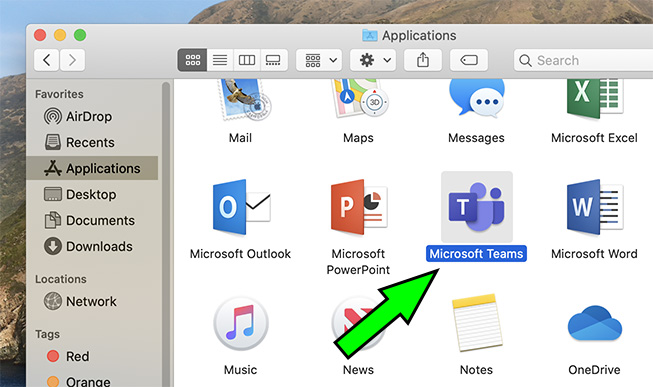Go back with the back arrow
This screenshot has width=653, height=387.
[46, 60]
